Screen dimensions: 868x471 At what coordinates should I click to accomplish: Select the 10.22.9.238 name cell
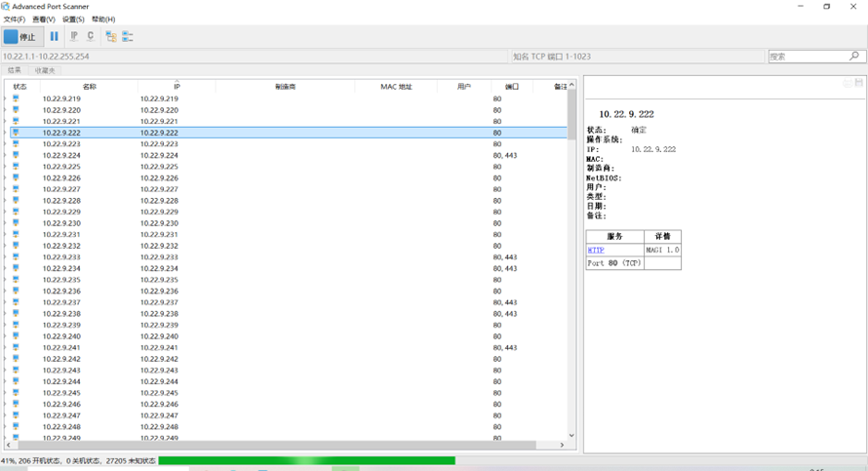click(61, 314)
